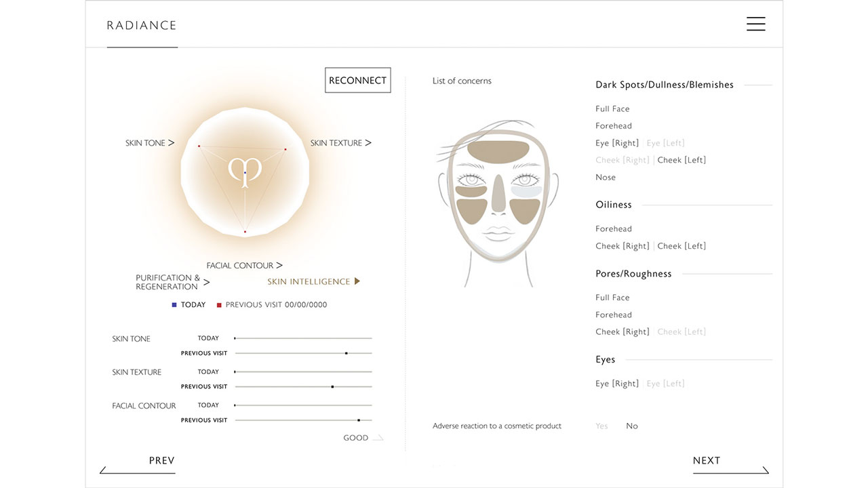Select Yes for adverse cosmetic reaction

[601, 426]
